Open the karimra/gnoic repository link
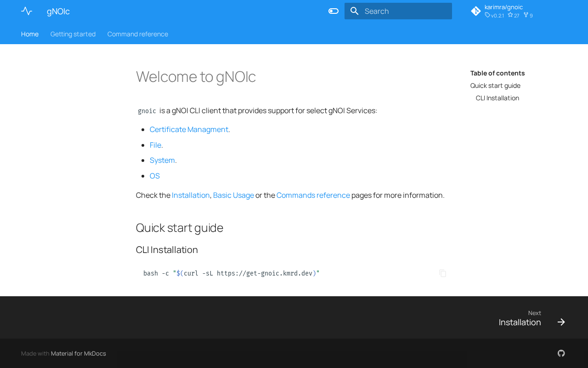Viewport: 588px width, 368px height. pyautogui.click(x=503, y=7)
